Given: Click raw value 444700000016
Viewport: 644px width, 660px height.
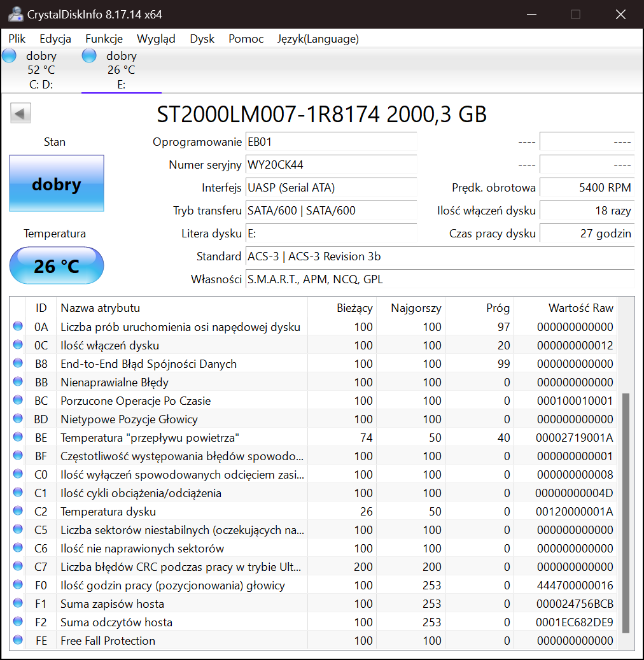Looking at the screenshot, I should pyautogui.click(x=575, y=585).
